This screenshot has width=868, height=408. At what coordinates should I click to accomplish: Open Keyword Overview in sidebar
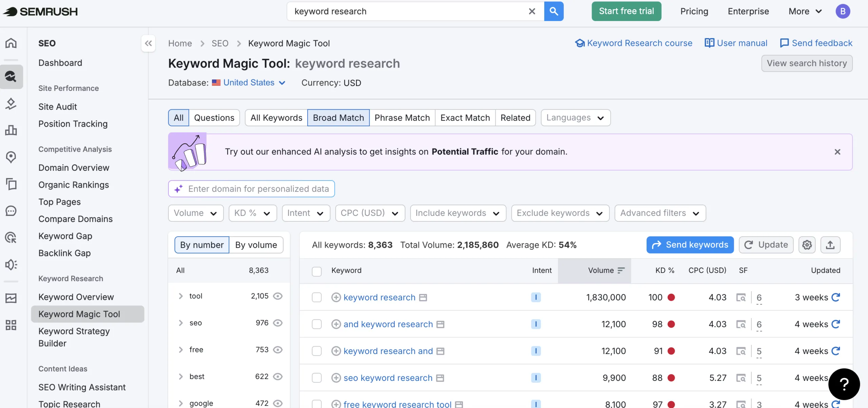click(76, 297)
